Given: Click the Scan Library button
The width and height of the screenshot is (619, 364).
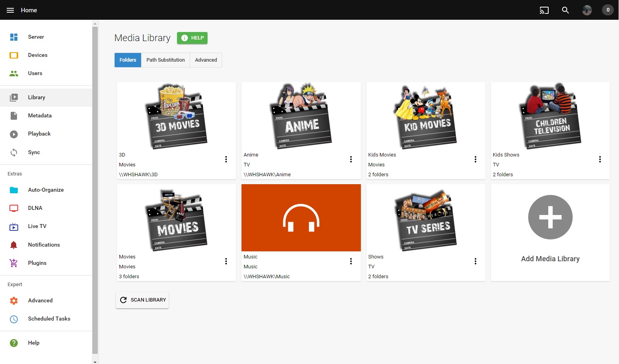Looking at the screenshot, I should click(x=142, y=300).
